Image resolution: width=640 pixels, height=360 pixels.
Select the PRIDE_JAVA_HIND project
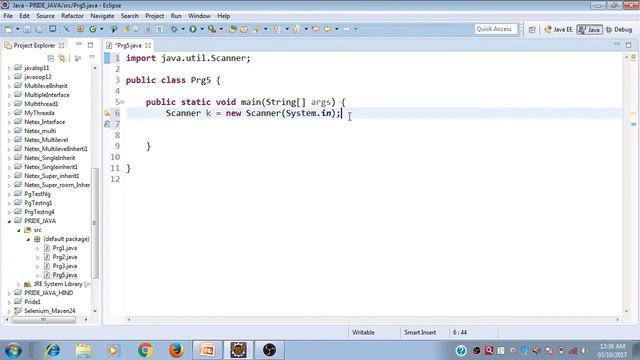[x=48, y=293]
